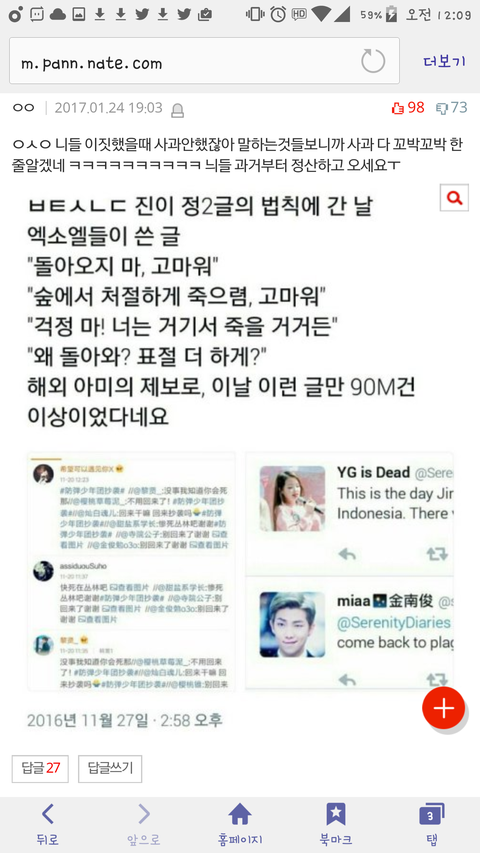Reload the page with the refresh icon

373,61
